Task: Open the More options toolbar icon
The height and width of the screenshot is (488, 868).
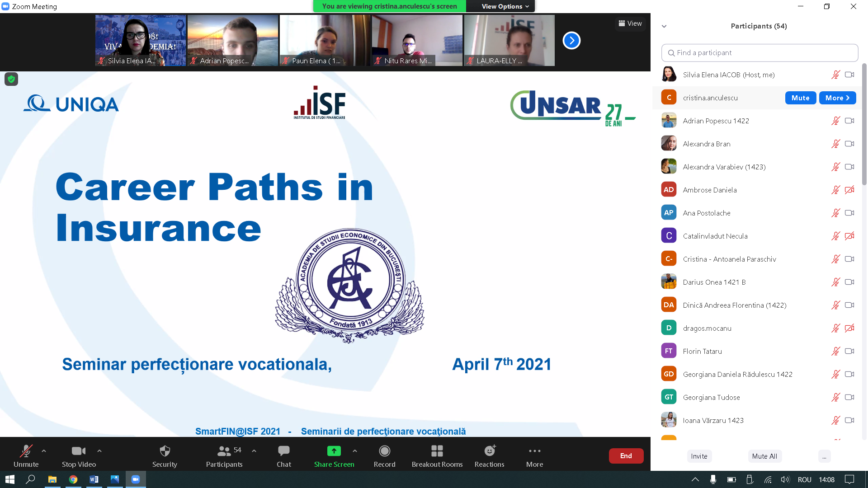Action: click(x=535, y=450)
